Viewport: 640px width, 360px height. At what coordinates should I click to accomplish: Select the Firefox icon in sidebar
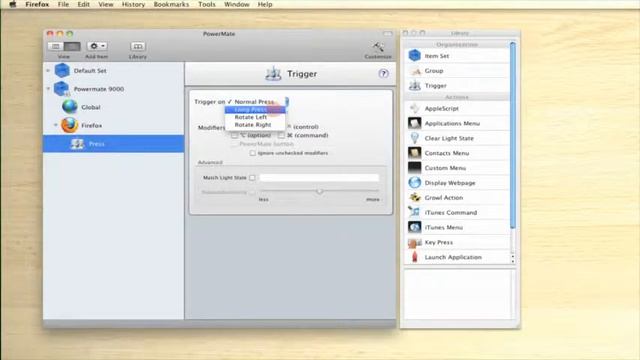pyautogui.click(x=70, y=125)
